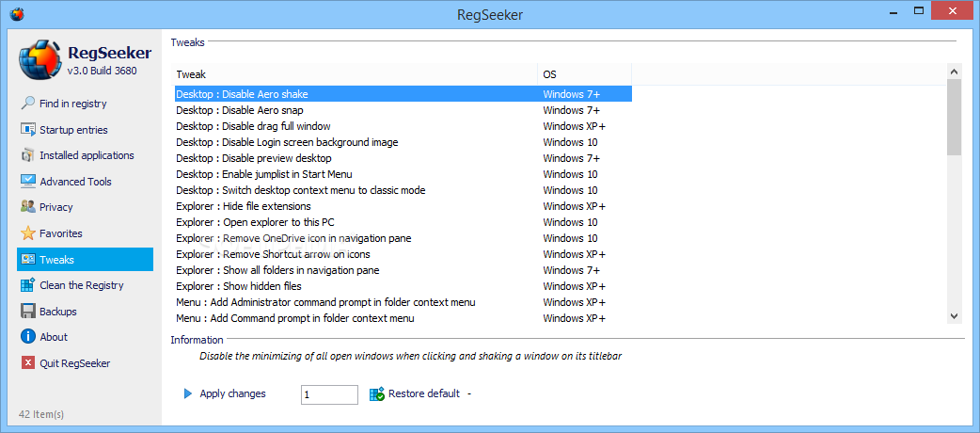Click Windows 7+ in Disable Aero snap row
The image size is (980, 433).
pos(571,110)
